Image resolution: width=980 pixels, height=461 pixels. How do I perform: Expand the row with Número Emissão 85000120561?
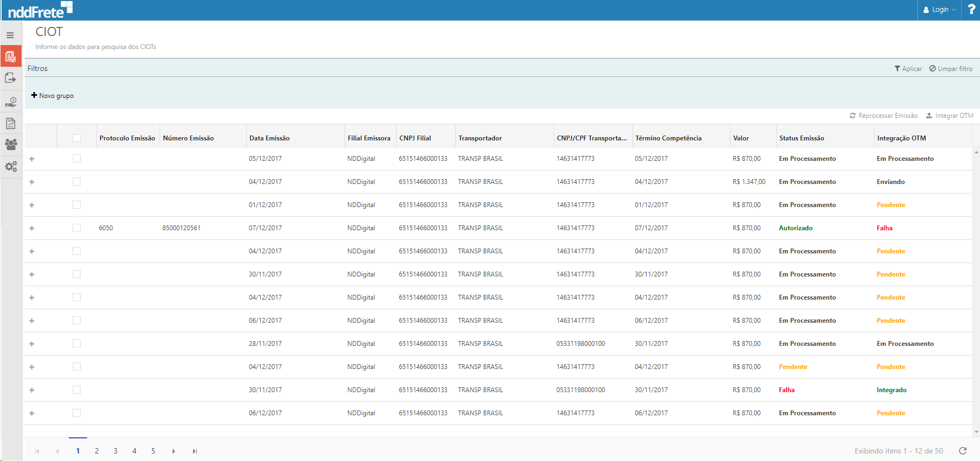pos(32,228)
